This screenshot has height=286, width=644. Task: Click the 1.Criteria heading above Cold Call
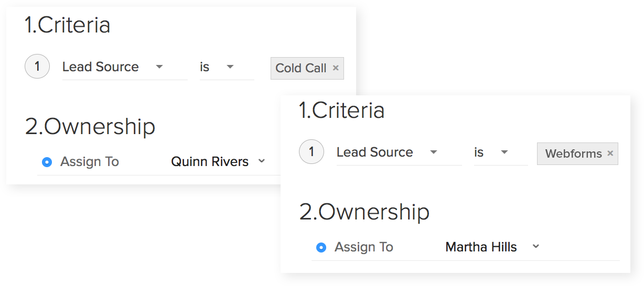pyautogui.click(x=68, y=25)
